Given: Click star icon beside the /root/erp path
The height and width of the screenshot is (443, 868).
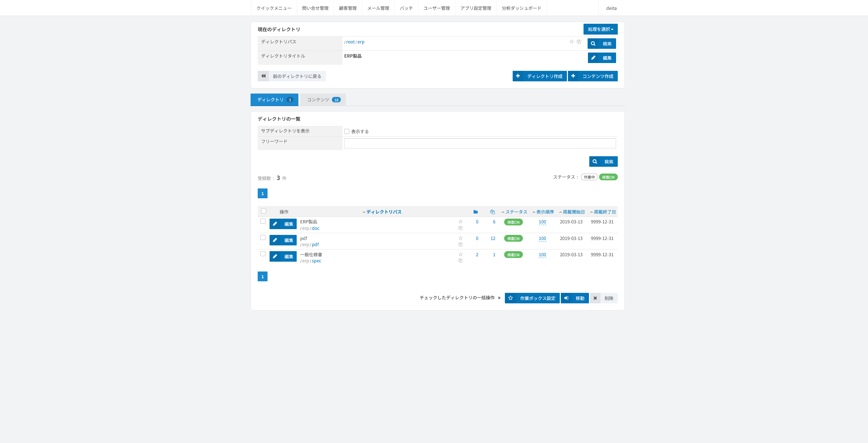Looking at the screenshot, I should tap(572, 42).
